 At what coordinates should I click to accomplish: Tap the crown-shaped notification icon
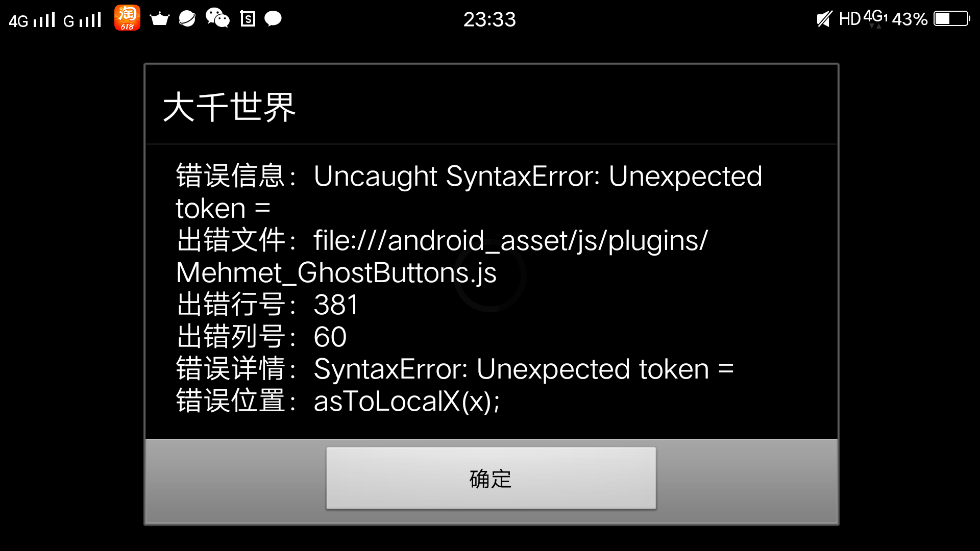pyautogui.click(x=160, y=19)
